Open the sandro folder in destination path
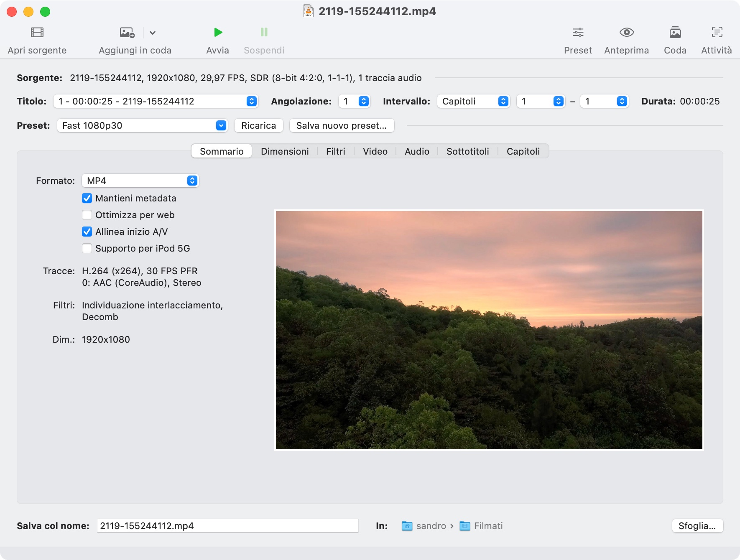This screenshot has width=740, height=560. [x=424, y=526]
